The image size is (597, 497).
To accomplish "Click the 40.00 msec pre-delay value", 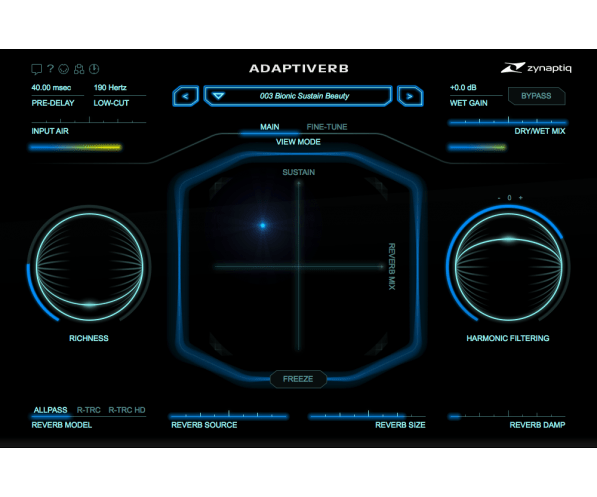I will [x=51, y=88].
